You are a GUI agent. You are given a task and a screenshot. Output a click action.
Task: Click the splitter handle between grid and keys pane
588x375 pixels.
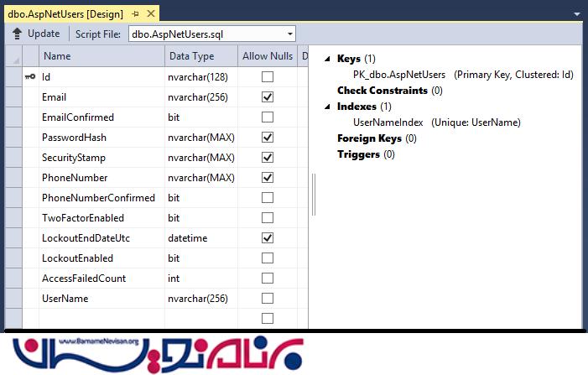click(315, 195)
